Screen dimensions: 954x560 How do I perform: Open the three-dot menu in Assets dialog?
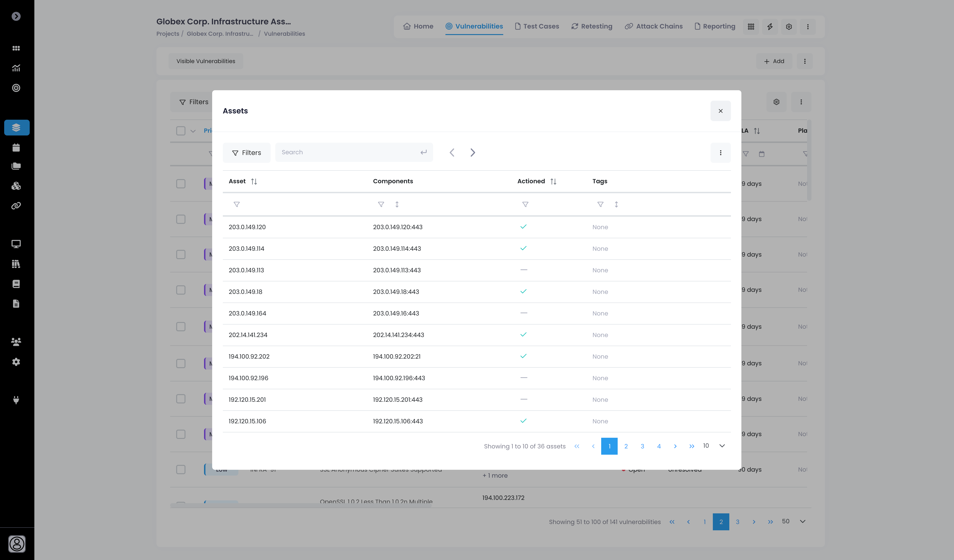tap(720, 152)
